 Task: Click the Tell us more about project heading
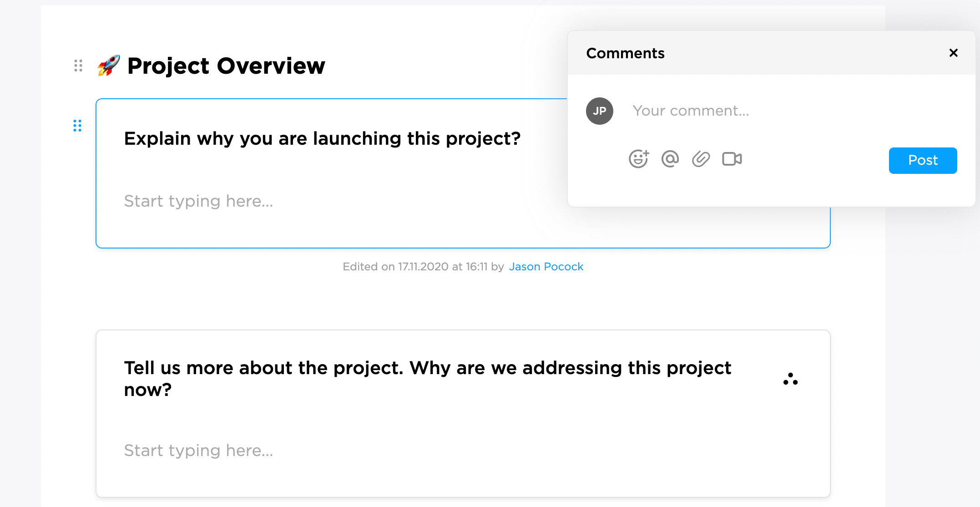pos(427,368)
